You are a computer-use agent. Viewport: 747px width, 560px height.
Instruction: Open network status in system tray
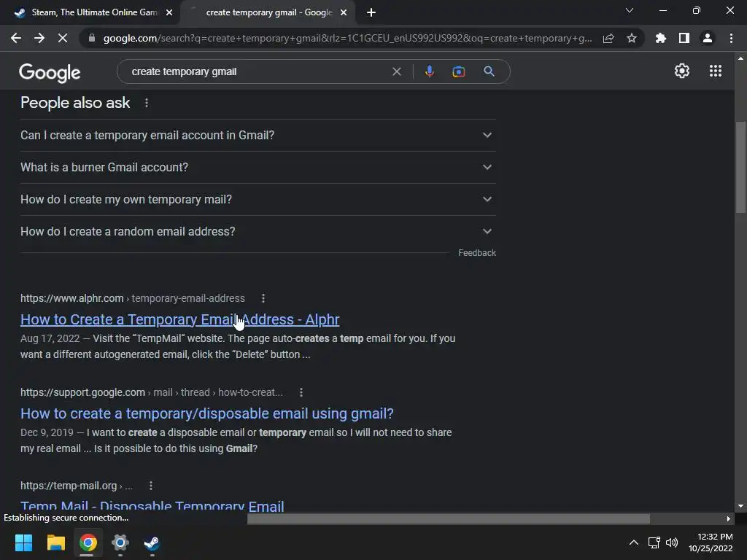tap(654, 542)
